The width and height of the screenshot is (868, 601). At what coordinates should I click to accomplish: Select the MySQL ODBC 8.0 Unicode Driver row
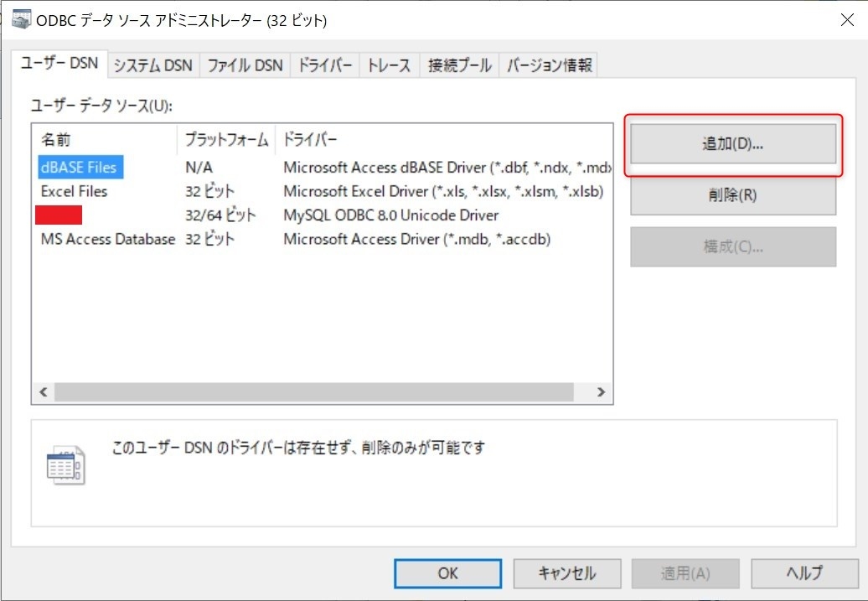click(x=390, y=215)
